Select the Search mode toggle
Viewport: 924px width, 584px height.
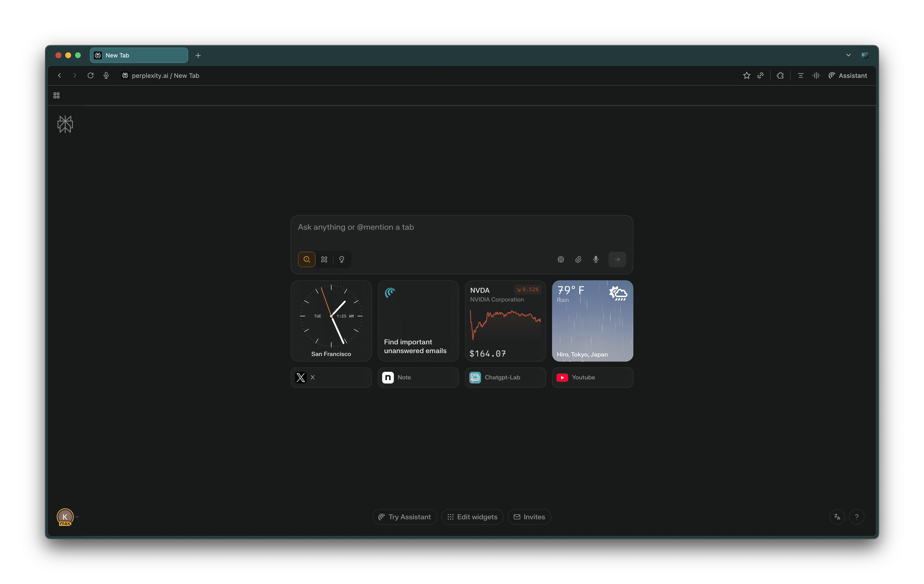[x=307, y=259]
